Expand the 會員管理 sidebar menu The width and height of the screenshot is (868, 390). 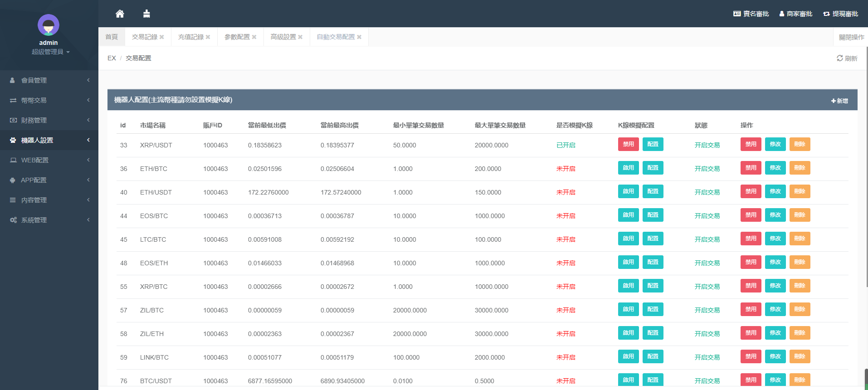(x=49, y=80)
